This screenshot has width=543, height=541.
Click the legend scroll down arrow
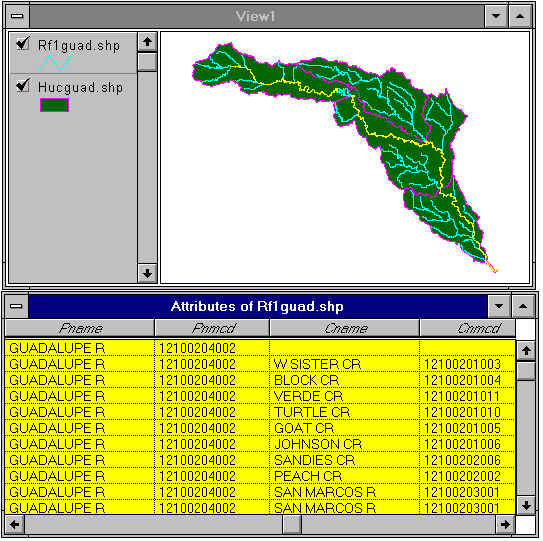148,273
